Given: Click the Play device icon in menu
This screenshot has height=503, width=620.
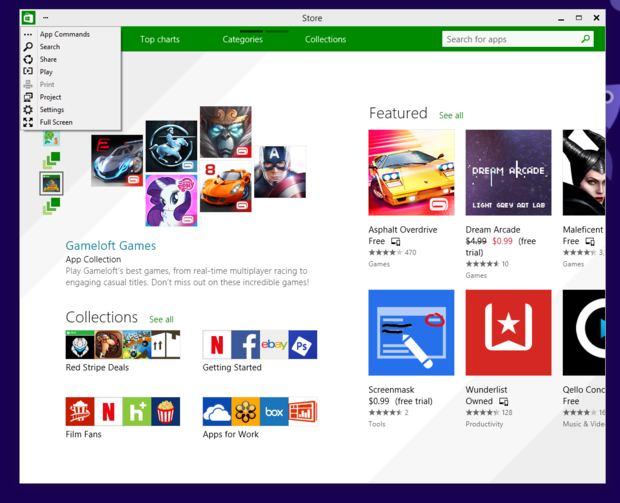Looking at the screenshot, I should tap(28, 72).
